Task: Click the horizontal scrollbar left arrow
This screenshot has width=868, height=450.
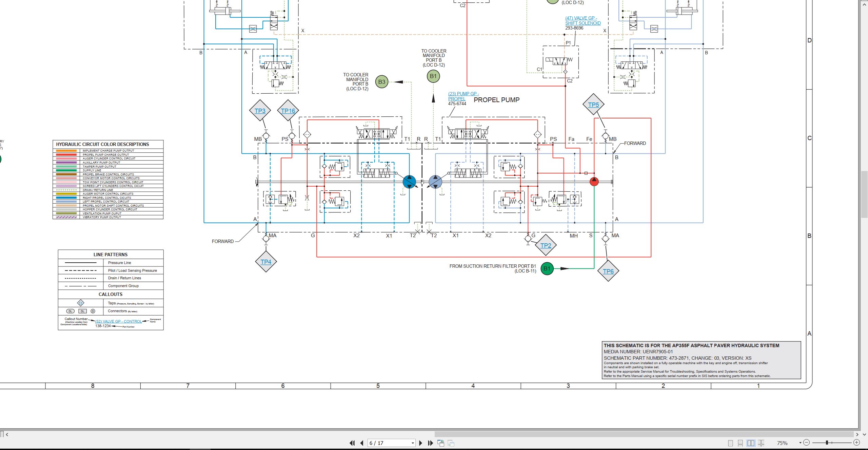Action: click(x=7, y=434)
